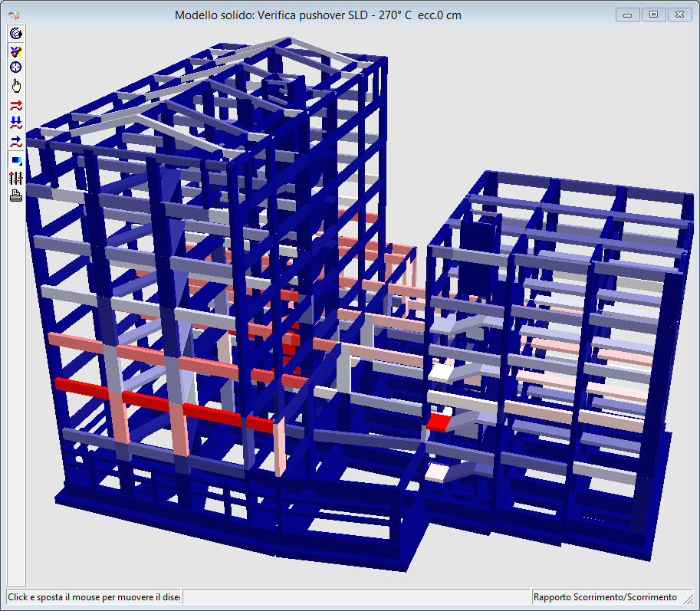Click the double red arrows wave icon
This screenshot has height=611, width=700.
coord(15,105)
